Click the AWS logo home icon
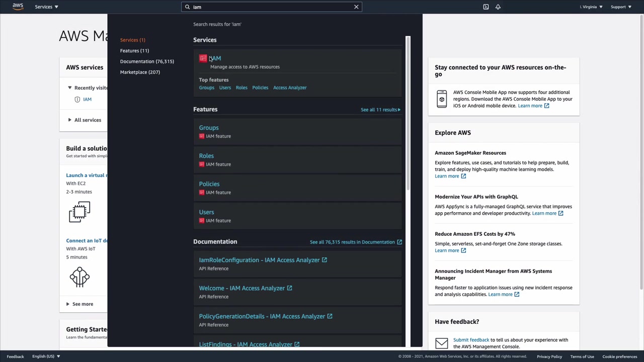Image resolution: width=644 pixels, height=362 pixels. pyautogui.click(x=18, y=7)
